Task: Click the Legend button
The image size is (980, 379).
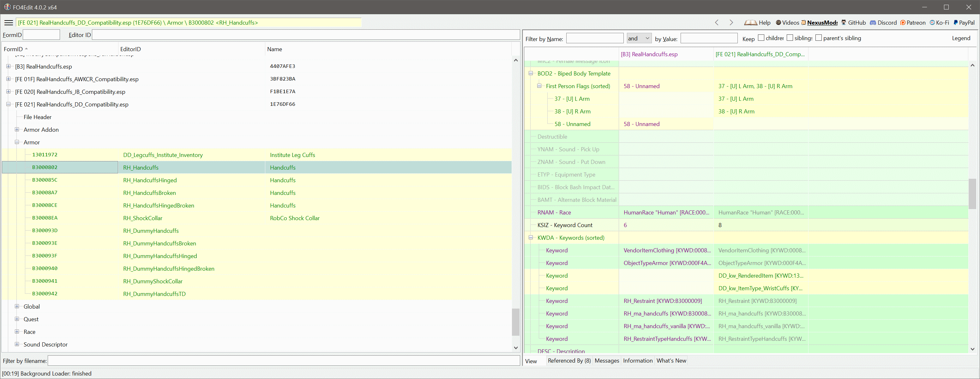Action: (961, 38)
